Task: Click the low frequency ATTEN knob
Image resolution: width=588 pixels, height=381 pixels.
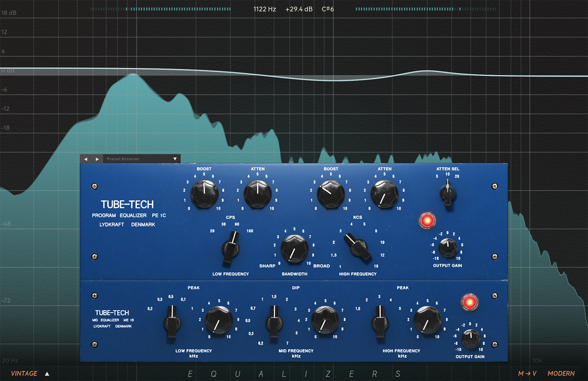Action: pyautogui.click(x=258, y=194)
